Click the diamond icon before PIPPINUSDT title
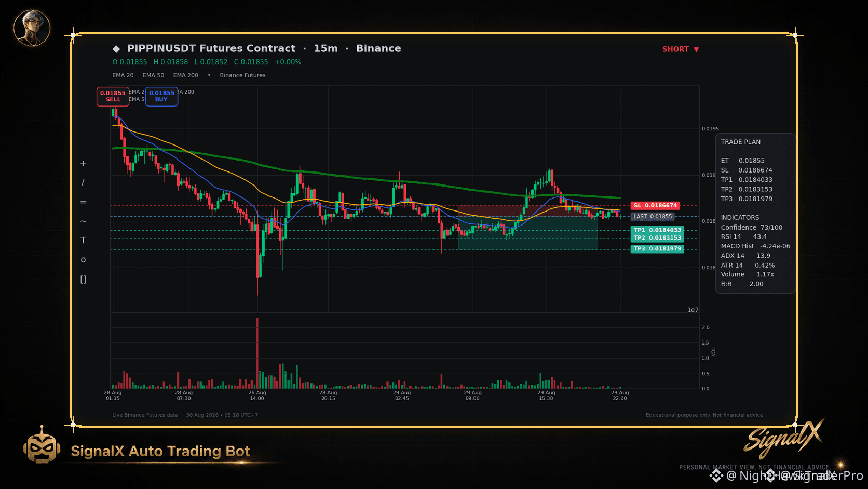The image size is (868, 489). tap(116, 49)
